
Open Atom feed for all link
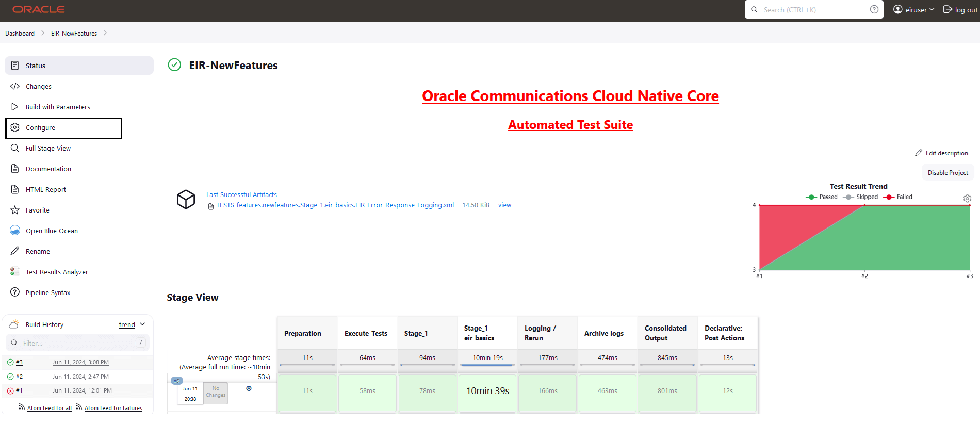point(50,408)
